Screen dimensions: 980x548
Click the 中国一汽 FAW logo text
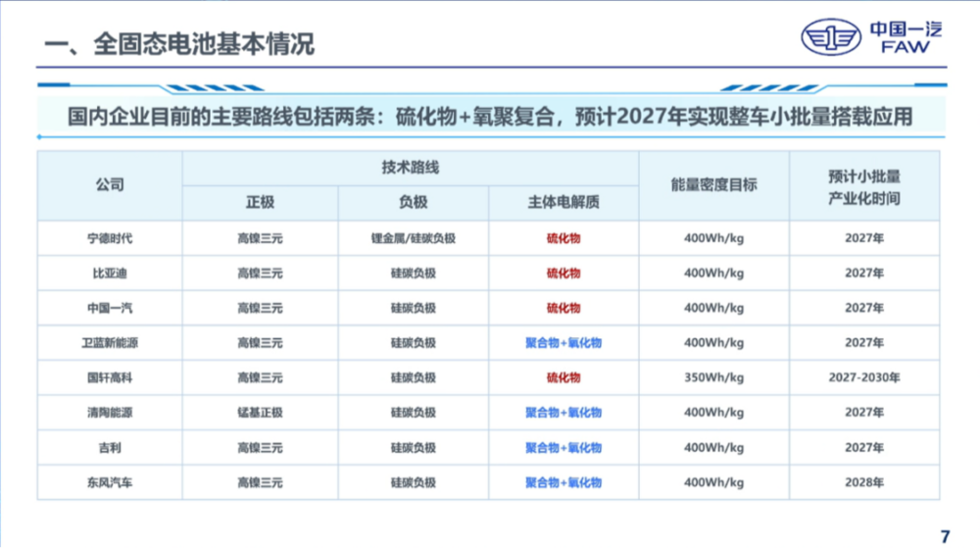[x=906, y=37]
